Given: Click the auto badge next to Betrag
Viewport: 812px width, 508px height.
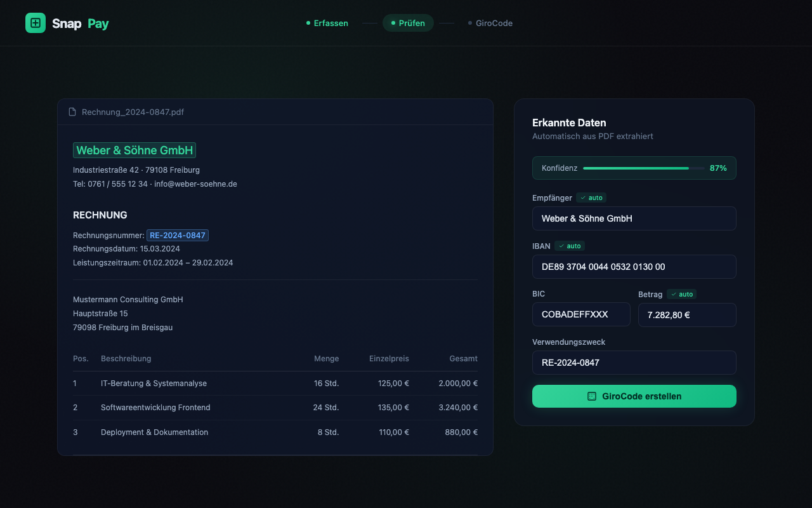Looking at the screenshot, I should click(x=682, y=294).
